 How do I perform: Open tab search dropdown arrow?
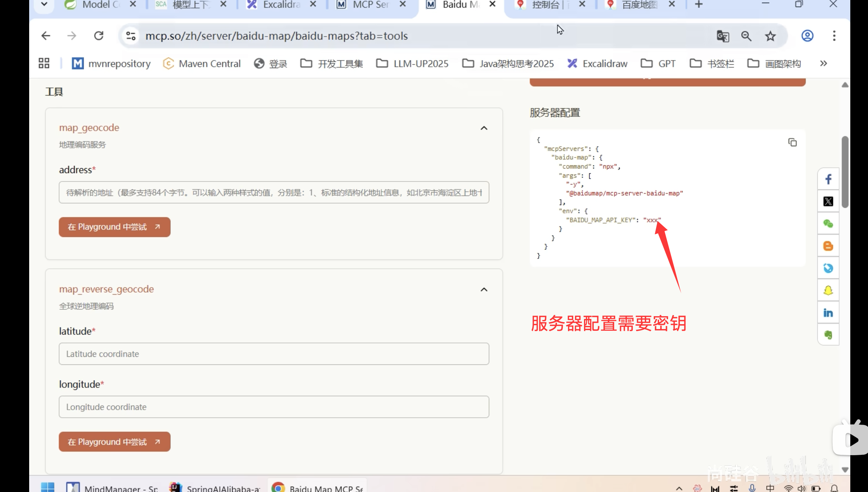coord(44,5)
